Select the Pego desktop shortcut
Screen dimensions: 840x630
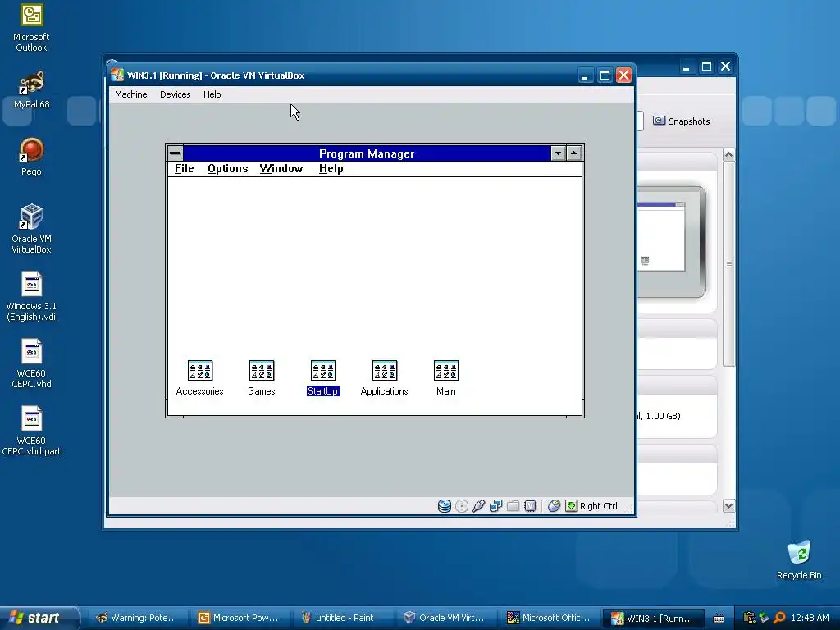[31, 150]
